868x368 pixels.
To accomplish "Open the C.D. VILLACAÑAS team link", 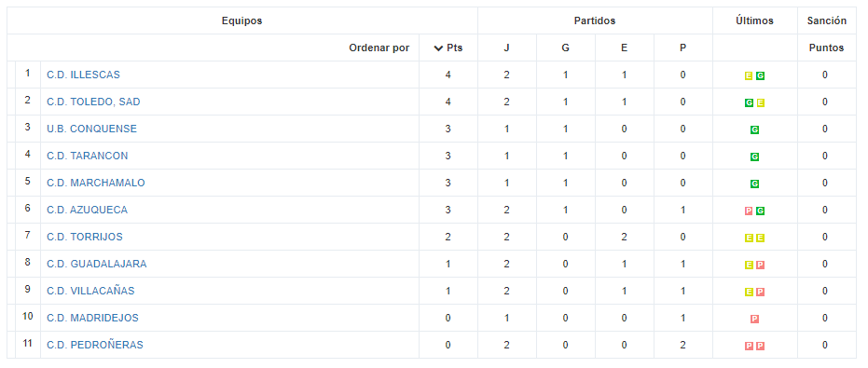I will click(90, 291).
